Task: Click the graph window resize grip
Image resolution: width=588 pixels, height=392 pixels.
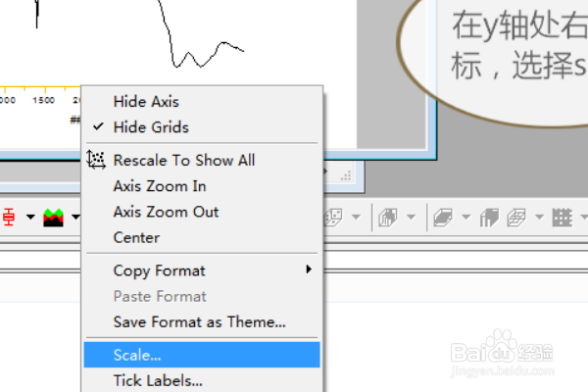Action: tap(346, 175)
